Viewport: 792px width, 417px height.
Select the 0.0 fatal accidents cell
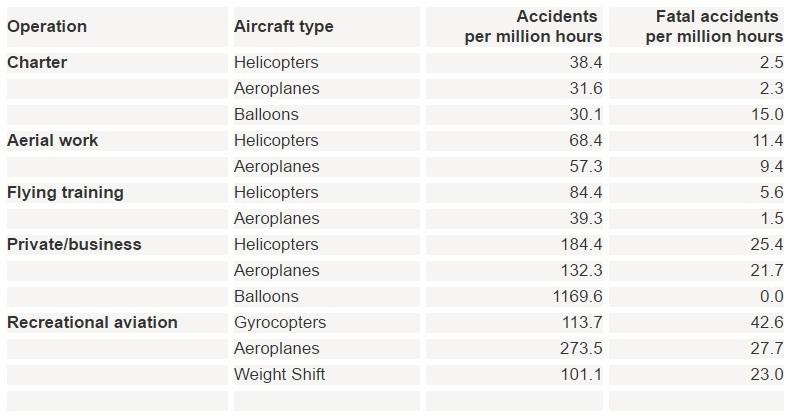pyautogui.click(x=770, y=296)
